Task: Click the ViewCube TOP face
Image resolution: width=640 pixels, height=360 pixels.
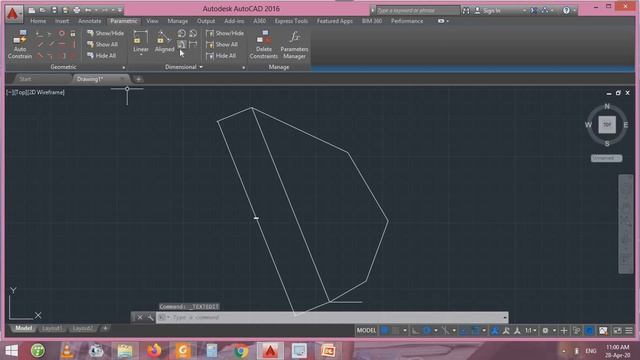Action: click(x=607, y=124)
